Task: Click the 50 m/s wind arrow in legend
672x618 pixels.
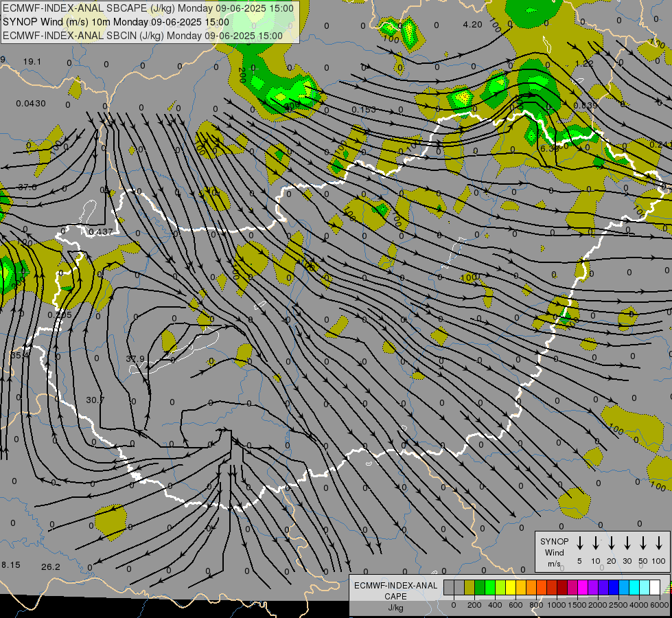Action: pos(643,542)
